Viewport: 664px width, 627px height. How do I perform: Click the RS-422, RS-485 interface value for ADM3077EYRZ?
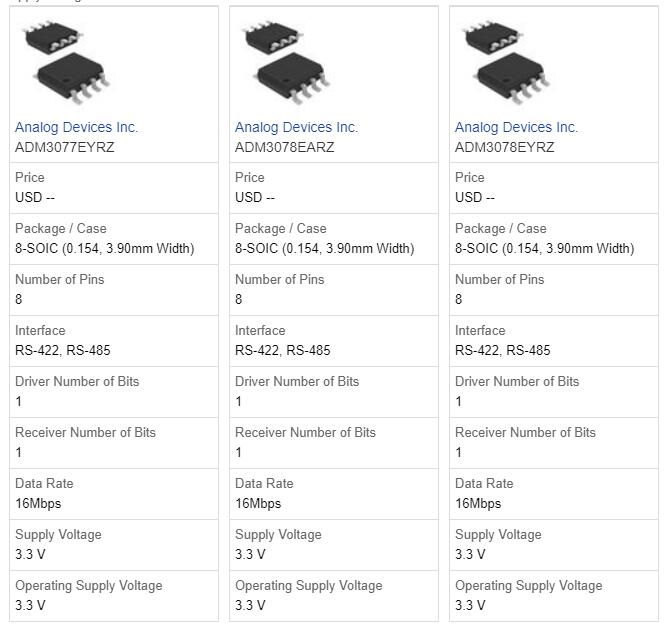(63, 350)
